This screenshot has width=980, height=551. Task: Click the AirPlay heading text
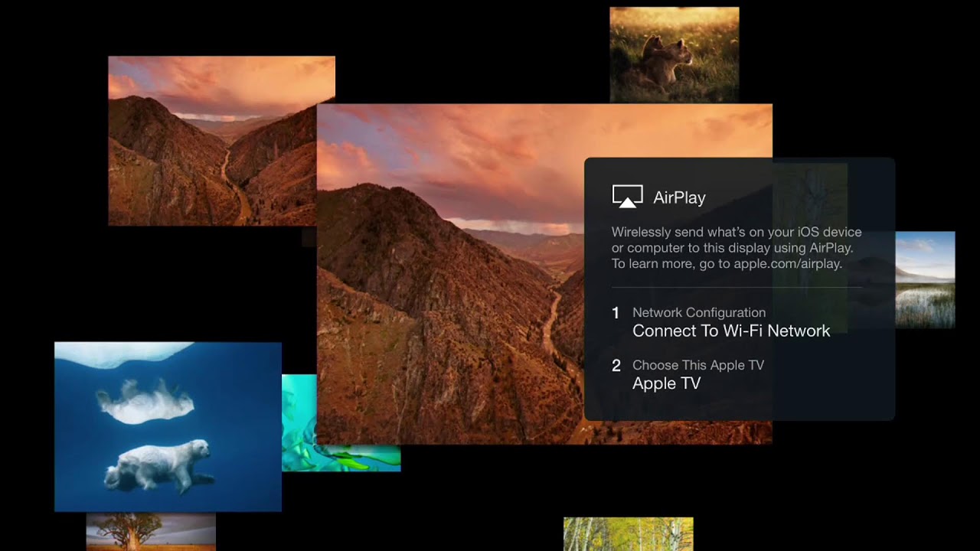click(x=679, y=197)
